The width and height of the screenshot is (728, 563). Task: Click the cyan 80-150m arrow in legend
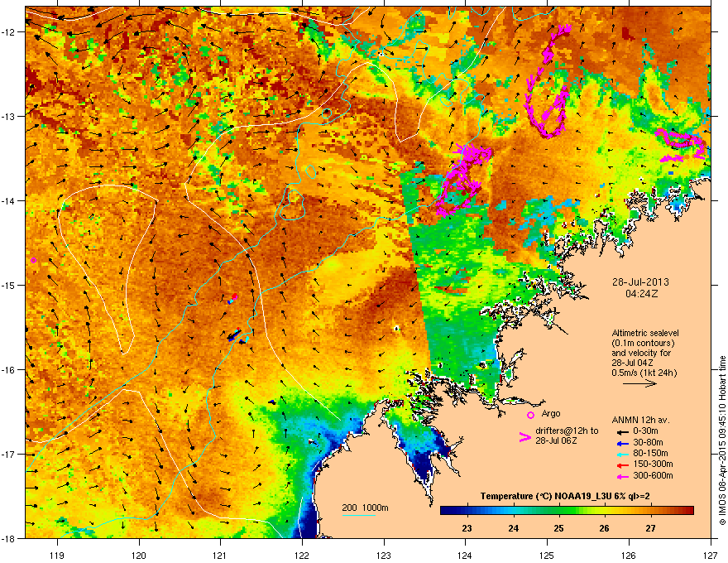622,454
